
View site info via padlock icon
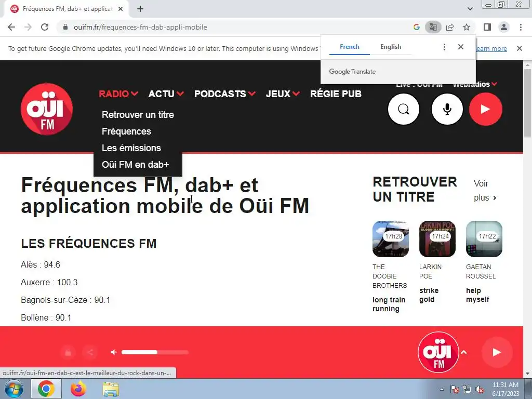[65, 27]
